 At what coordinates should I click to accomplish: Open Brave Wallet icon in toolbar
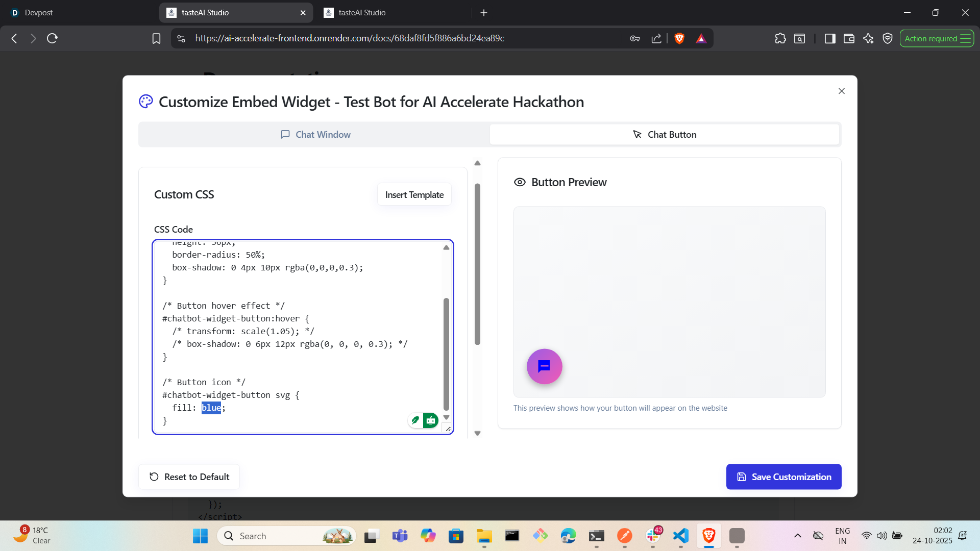[x=848, y=38]
